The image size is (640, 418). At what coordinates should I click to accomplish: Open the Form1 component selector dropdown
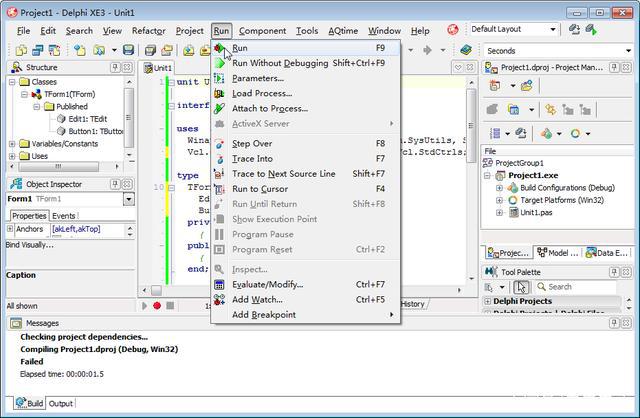tap(129, 199)
